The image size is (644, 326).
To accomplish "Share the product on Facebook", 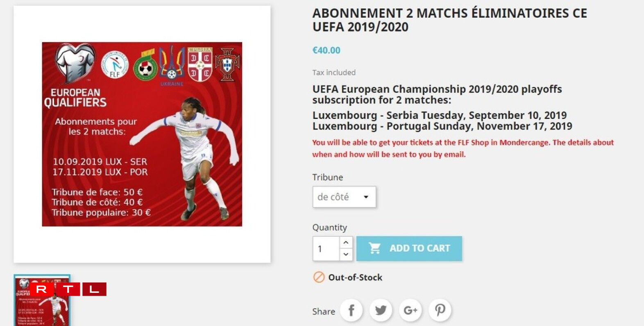I will click(x=351, y=310).
